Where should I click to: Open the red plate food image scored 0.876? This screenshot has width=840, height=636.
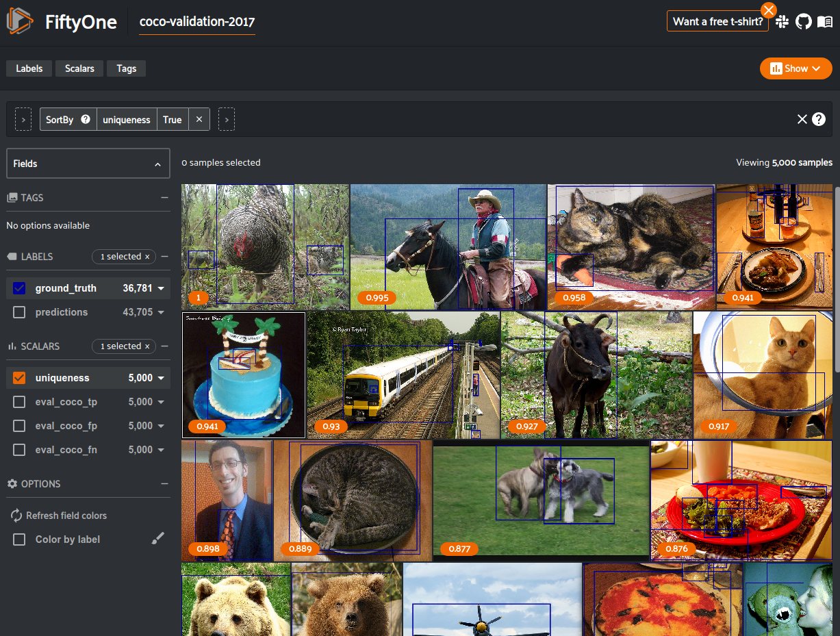741,500
